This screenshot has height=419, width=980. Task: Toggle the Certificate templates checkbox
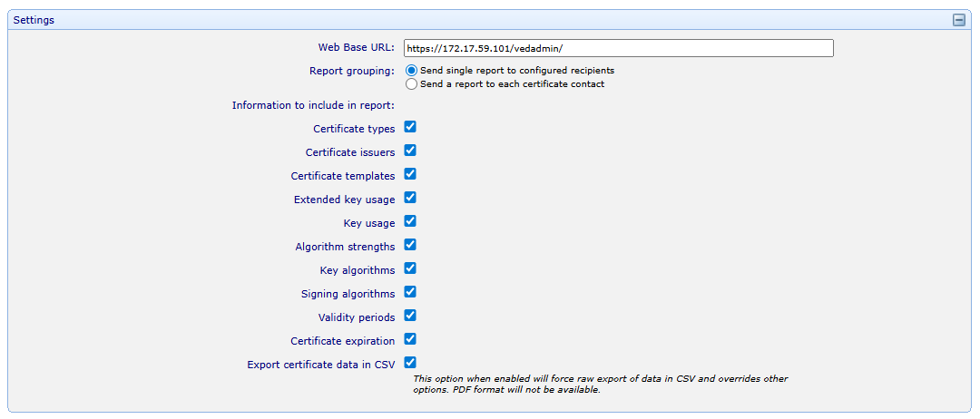[410, 175]
